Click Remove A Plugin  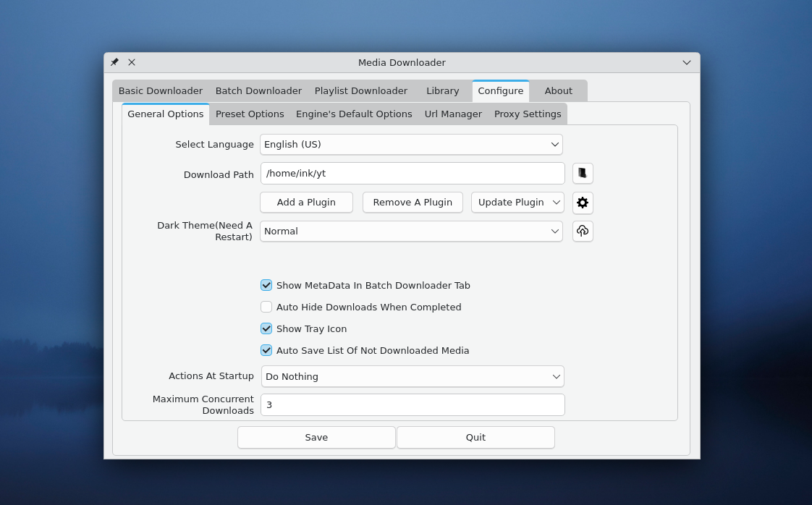pos(413,202)
